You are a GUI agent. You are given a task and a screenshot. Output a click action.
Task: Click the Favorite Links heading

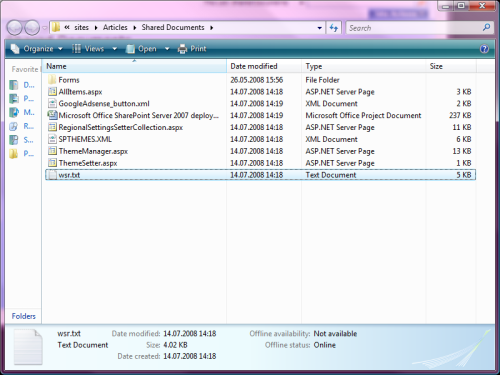coord(25,69)
